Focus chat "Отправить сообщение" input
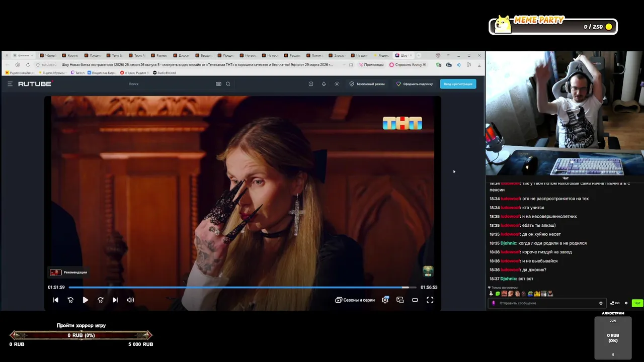The height and width of the screenshot is (362, 644). [x=546, y=303]
